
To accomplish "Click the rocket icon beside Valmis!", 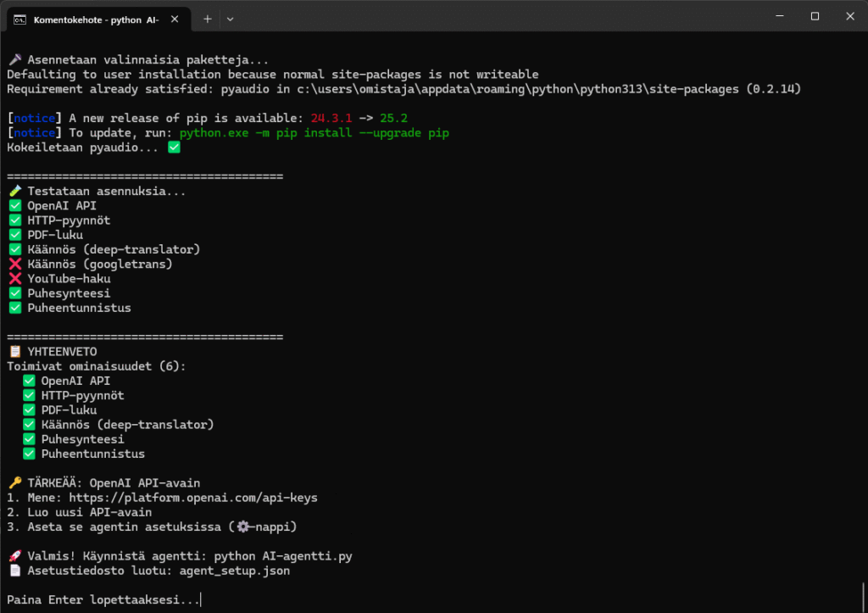I will tap(14, 556).
